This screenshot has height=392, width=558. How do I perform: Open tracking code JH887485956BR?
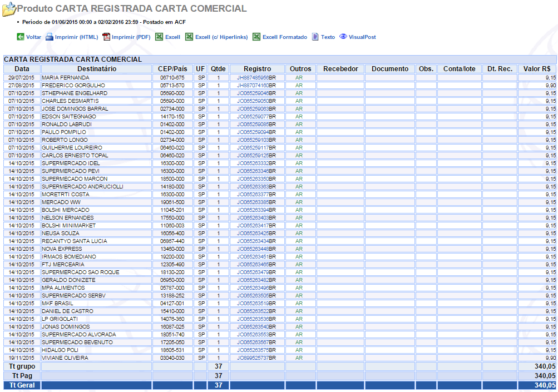click(x=253, y=77)
